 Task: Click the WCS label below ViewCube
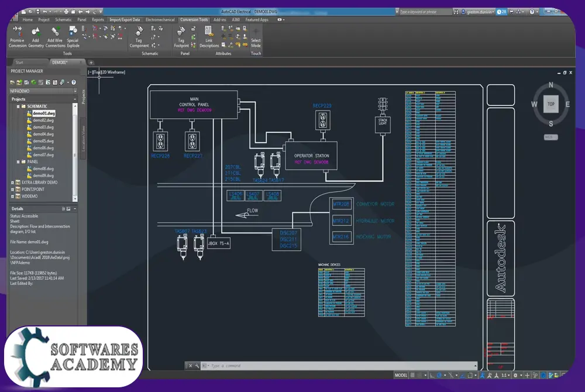pyautogui.click(x=551, y=137)
